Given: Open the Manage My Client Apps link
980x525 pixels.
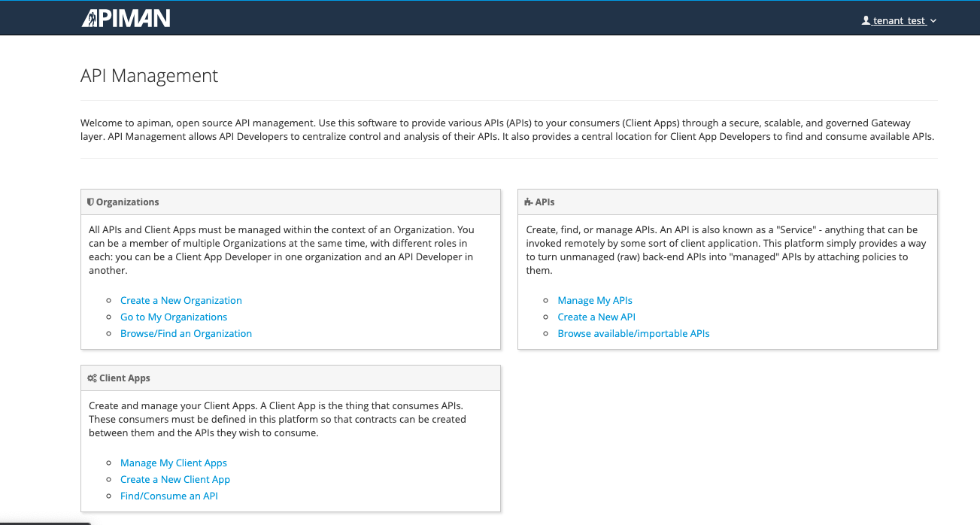Looking at the screenshot, I should [x=173, y=463].
